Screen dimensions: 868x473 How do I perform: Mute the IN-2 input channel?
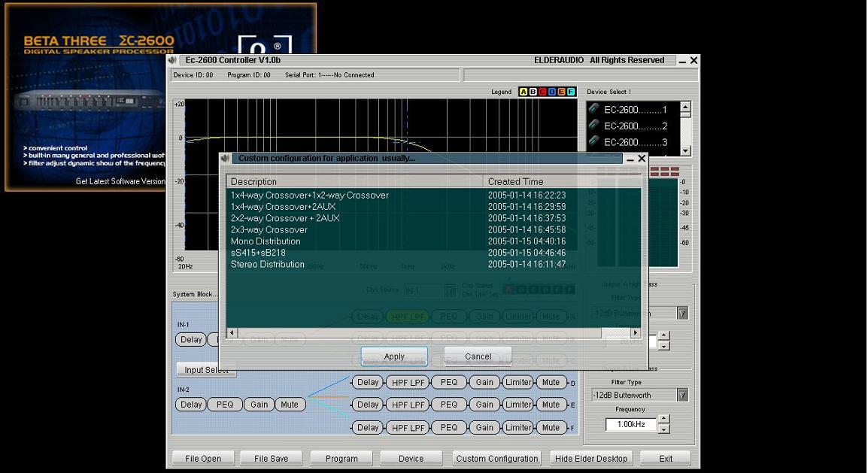(x=290, y=405)
